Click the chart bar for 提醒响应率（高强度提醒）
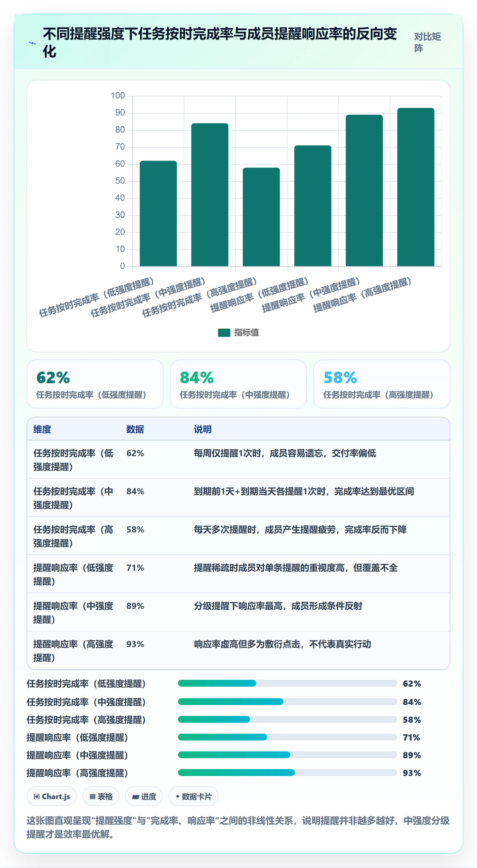 (x=416, y=187)
